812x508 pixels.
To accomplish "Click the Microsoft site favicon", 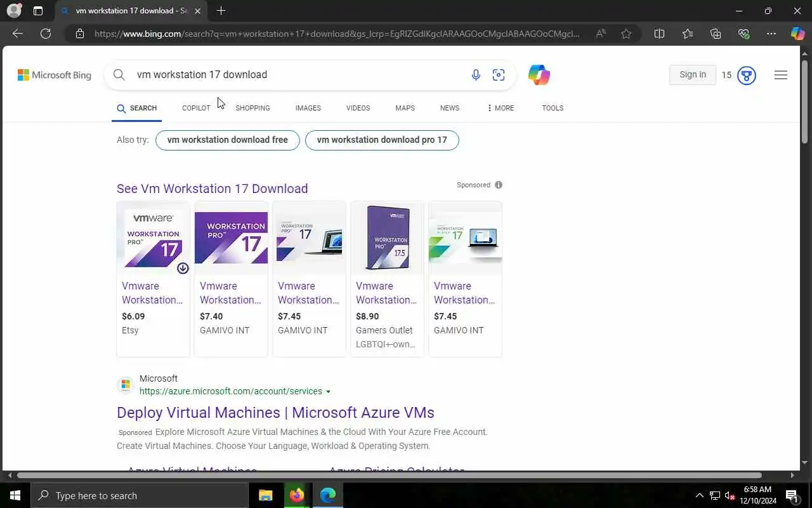I will coord(126,385).
